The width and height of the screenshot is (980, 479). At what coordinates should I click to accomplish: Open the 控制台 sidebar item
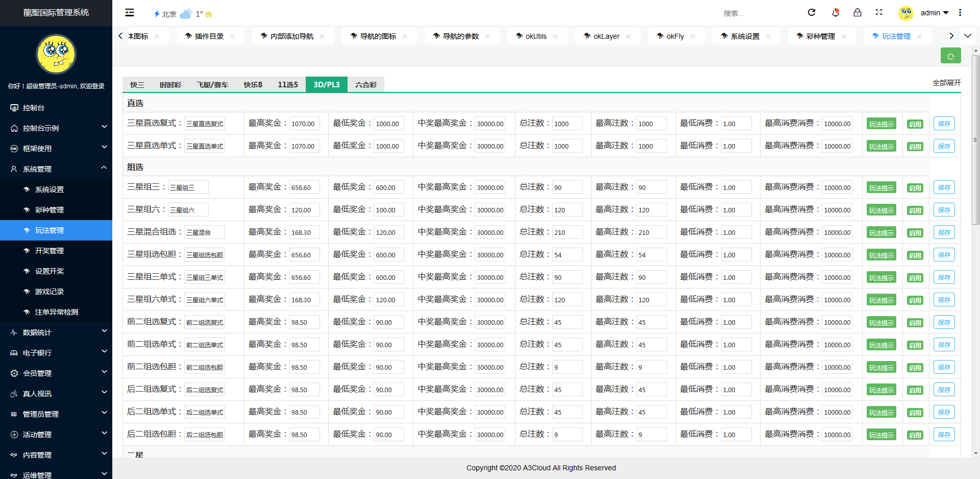click(56, 108)
